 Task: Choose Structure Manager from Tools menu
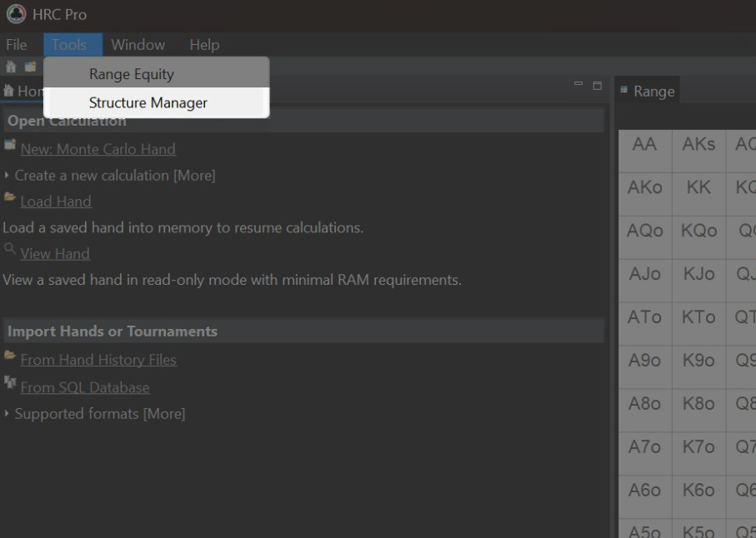click(x=148, y=103)
